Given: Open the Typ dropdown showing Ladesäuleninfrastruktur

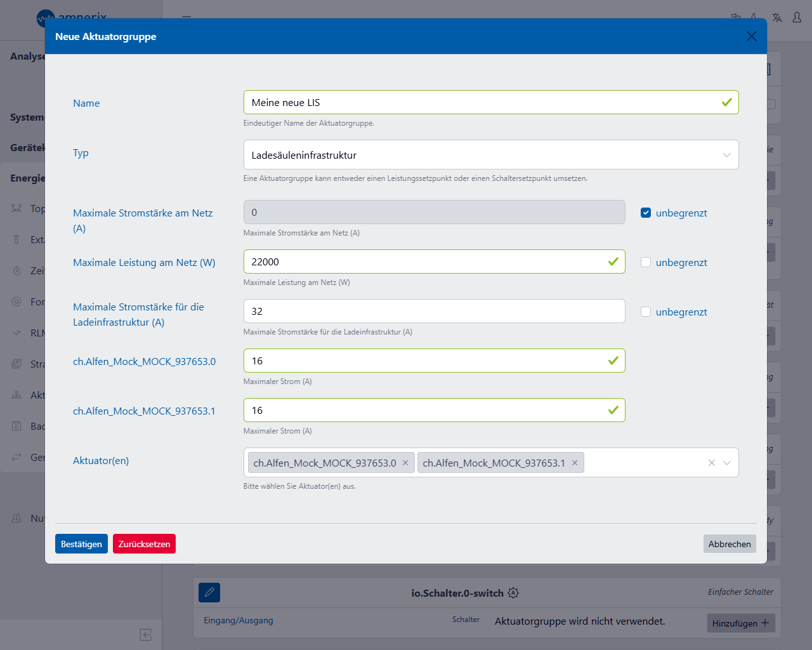Looking at the screenshot, I should (x=490, y=155).
